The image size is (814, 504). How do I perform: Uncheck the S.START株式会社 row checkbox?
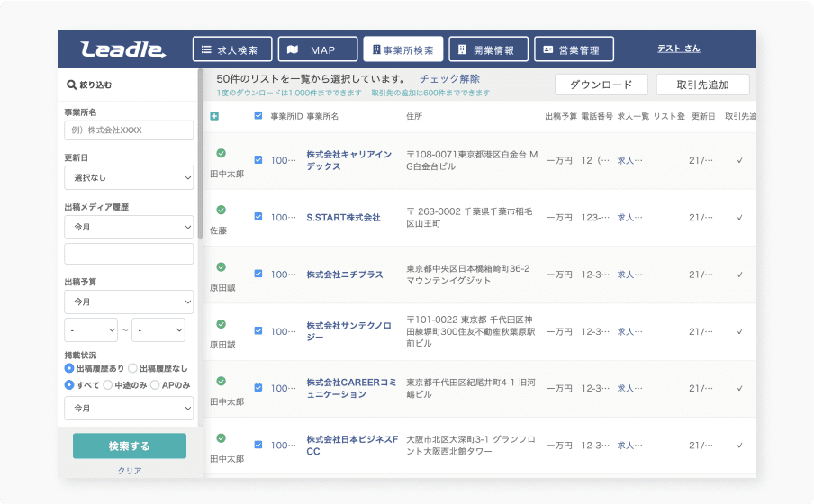pos(258,216)
